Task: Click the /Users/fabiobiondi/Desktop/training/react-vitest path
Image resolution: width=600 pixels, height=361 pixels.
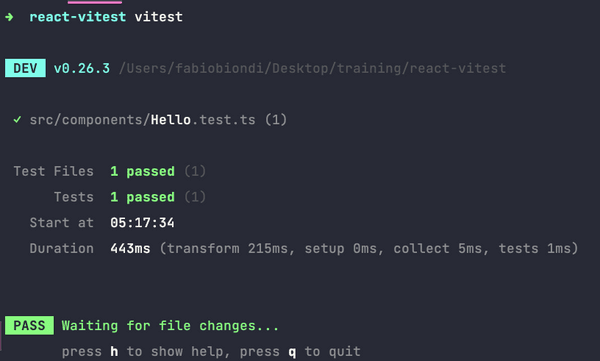Action: 312,68
